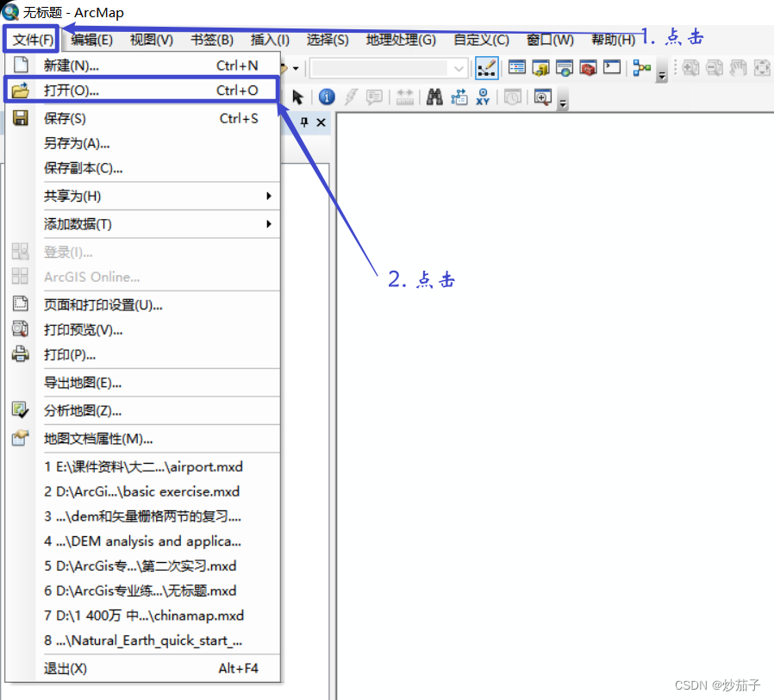
Task: Choose 打印预览(V)... menu entry
Action: click(142, 329)
